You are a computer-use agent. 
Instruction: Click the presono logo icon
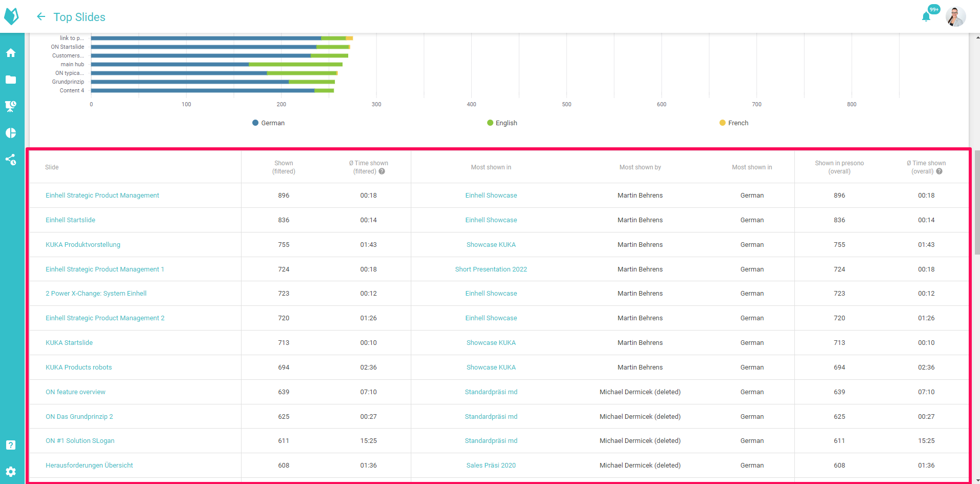11,16
